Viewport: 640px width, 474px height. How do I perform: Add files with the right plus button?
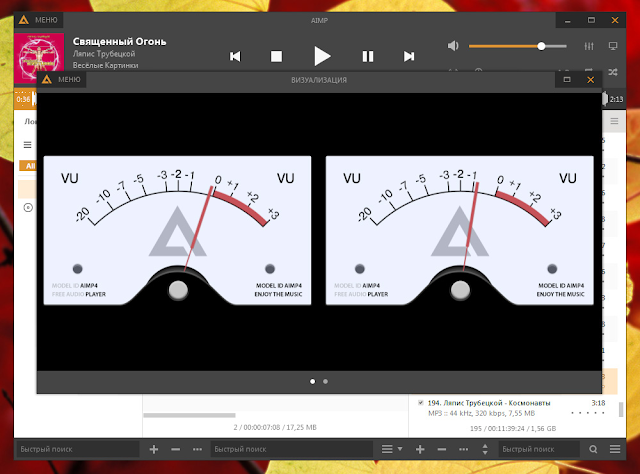click(x=420, y=449)
